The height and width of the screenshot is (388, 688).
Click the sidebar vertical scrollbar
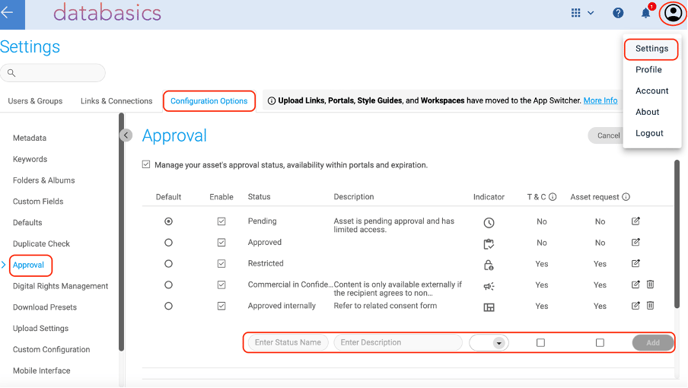pyautogui.click(x=121, y=232)
